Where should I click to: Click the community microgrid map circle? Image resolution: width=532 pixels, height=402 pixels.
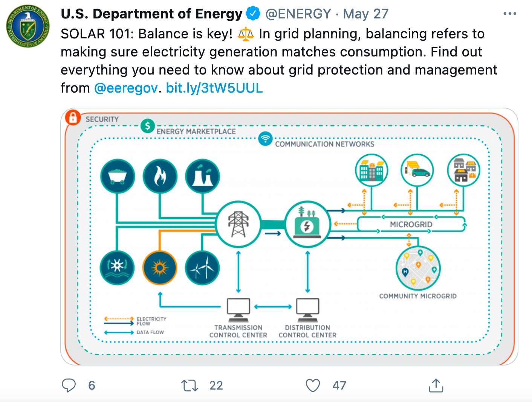click(x=418, y=268)
